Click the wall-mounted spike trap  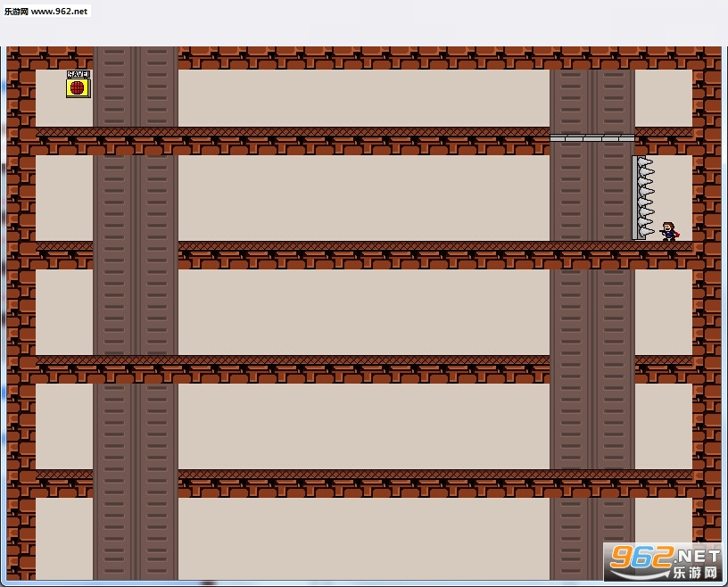(643, 198)
